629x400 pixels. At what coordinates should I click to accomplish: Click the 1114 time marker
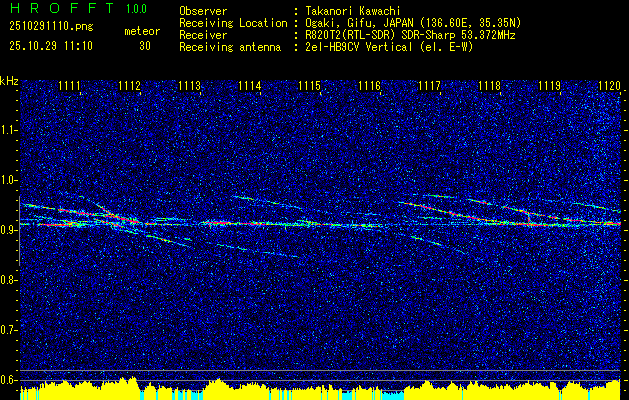[x=250, y=86]
